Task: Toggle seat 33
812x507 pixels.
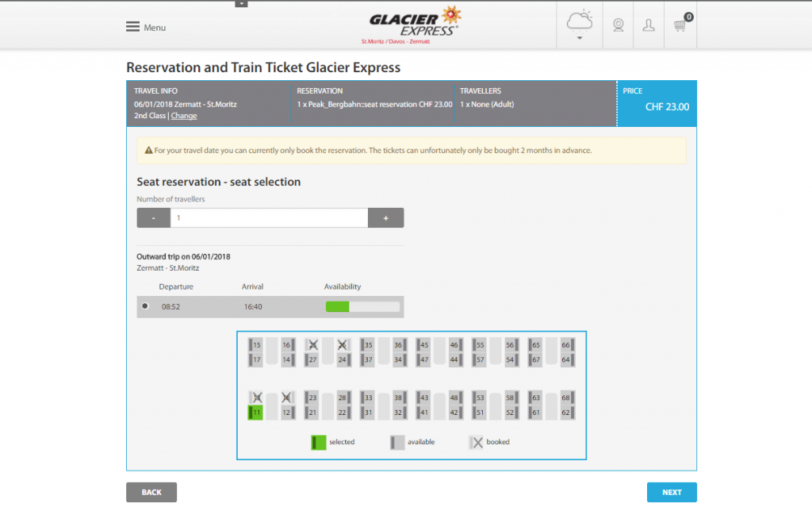Action: 367,398
